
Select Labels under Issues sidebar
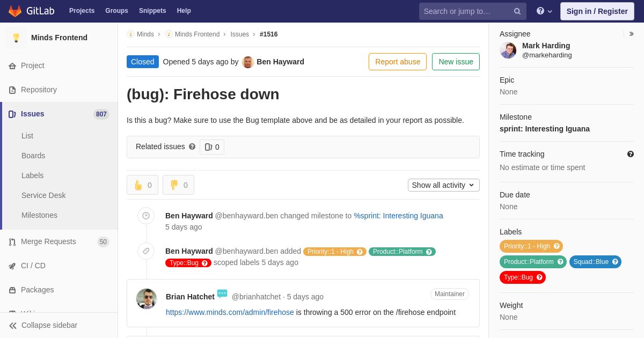click(x=32, y=175)
